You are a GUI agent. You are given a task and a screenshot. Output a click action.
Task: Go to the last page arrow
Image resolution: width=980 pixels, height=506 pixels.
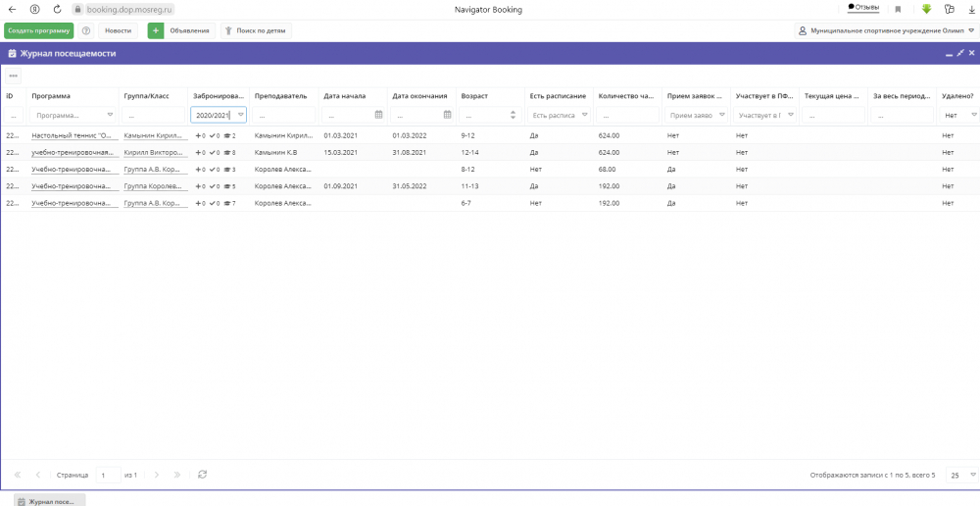176,475
